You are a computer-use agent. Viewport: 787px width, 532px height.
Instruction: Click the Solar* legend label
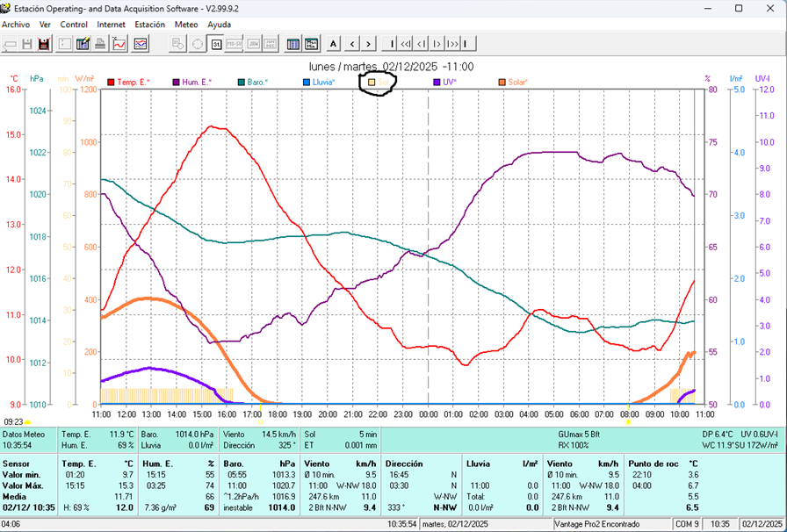pyautogui.click(x=518, y=82)
